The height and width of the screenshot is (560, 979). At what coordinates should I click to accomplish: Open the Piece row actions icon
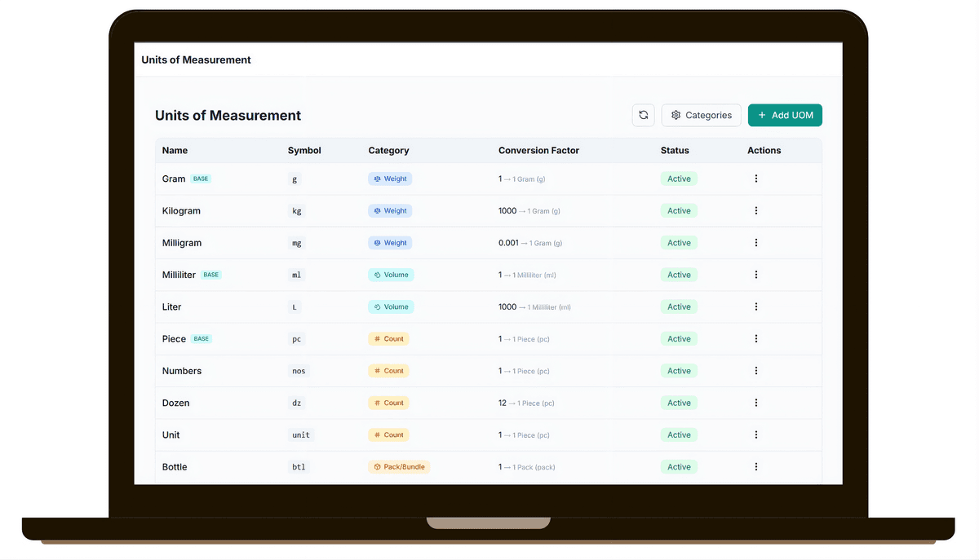(x=756, y=338)
